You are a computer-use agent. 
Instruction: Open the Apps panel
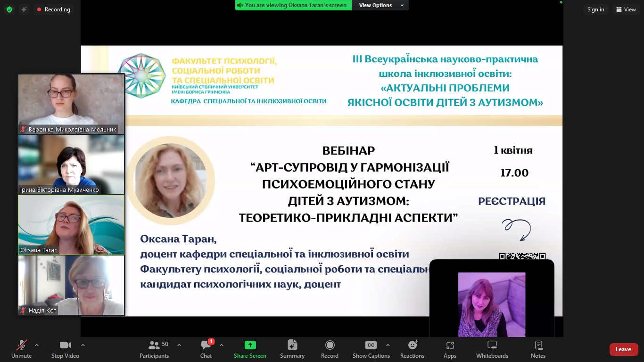tap(450, 346)
